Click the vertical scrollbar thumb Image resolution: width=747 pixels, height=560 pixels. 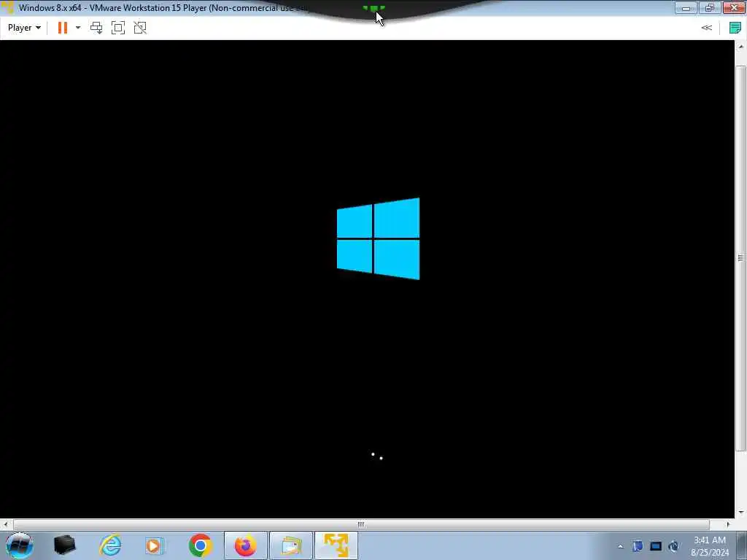point(741,257)
